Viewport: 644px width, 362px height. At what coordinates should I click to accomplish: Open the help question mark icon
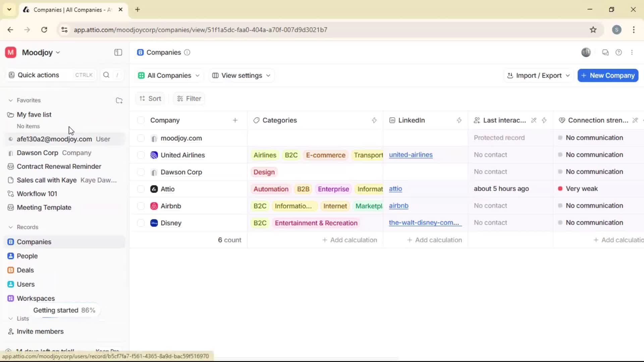pos(619,52)
